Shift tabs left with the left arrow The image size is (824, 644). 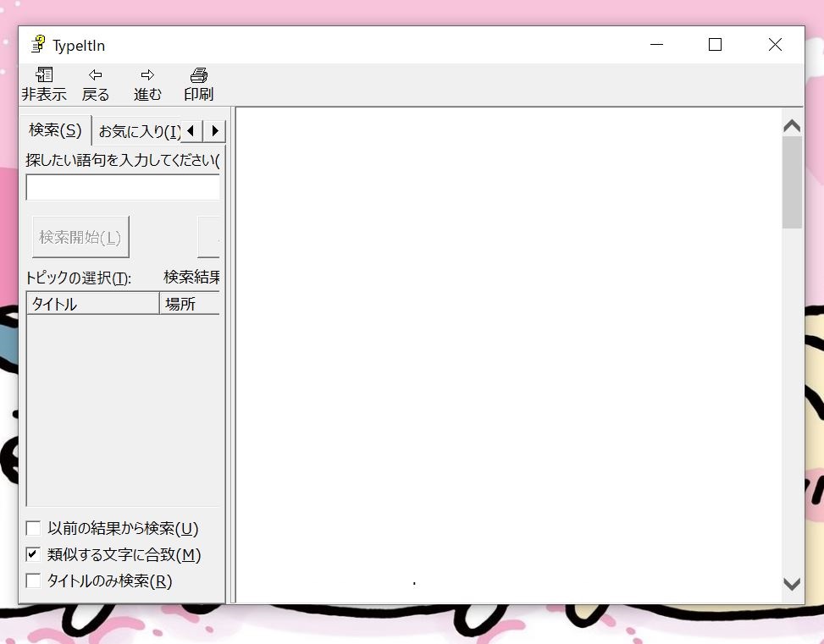191,131
